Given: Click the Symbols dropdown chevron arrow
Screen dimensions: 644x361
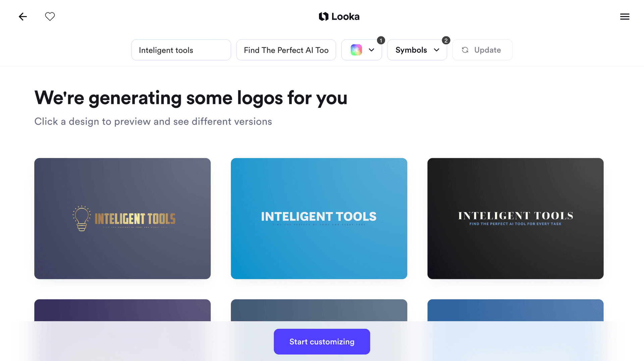Looking at the screenshot, I should [436, 50].
